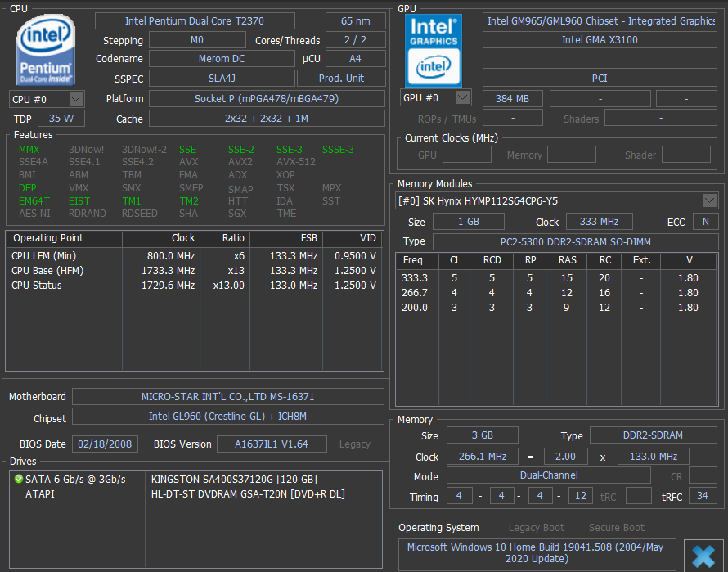
Task: Select the CPU LFM (Min) row
Action: tap(194, 256)
